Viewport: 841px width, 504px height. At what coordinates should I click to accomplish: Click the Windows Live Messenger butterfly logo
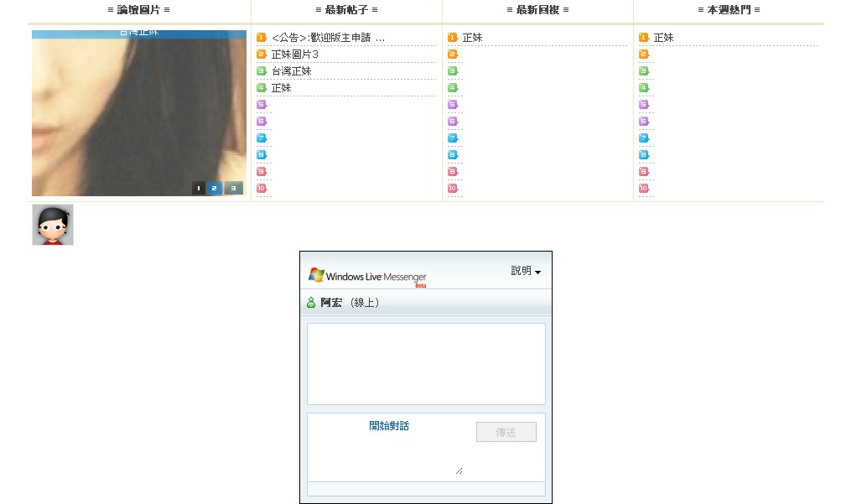316,275
